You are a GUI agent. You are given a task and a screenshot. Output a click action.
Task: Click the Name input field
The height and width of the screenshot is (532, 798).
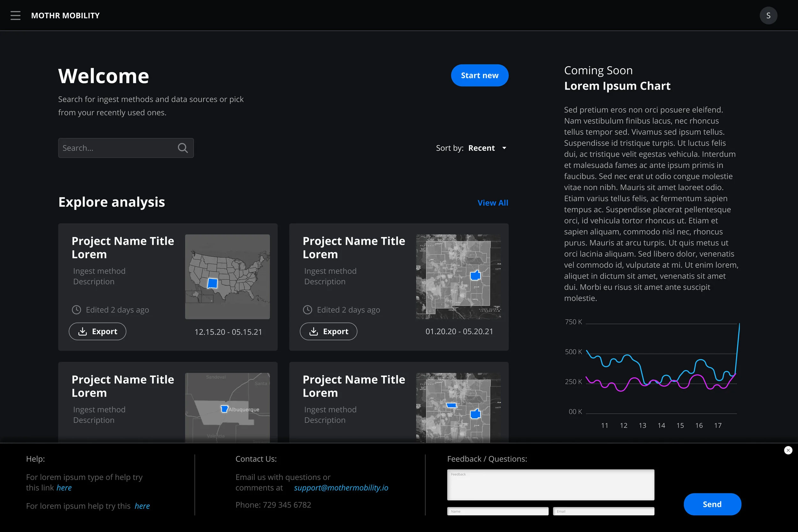coord(497,511)
